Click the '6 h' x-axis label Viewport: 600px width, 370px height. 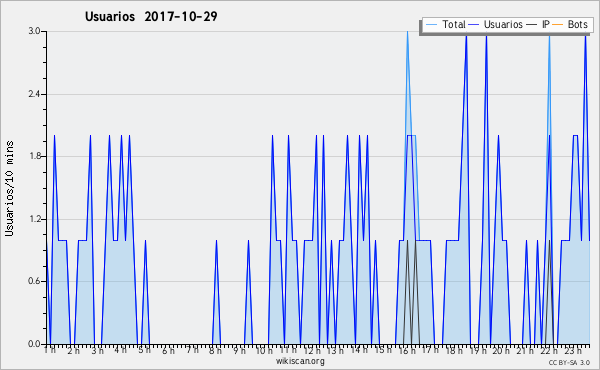(x=168, y=350)
